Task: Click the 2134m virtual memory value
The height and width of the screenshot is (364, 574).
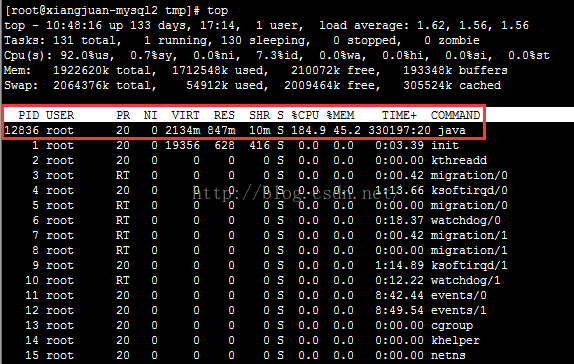Action: (x=182, y=130)
